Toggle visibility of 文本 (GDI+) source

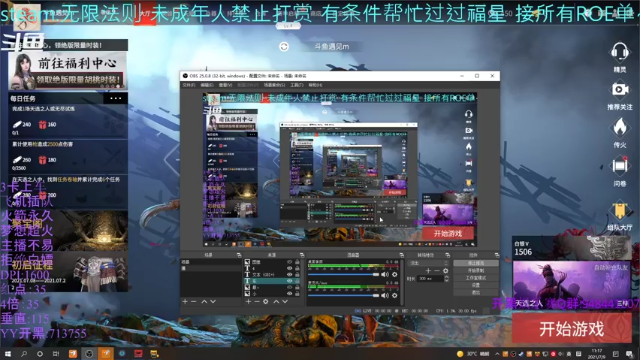pyautogui.click(x=290, y=275)
